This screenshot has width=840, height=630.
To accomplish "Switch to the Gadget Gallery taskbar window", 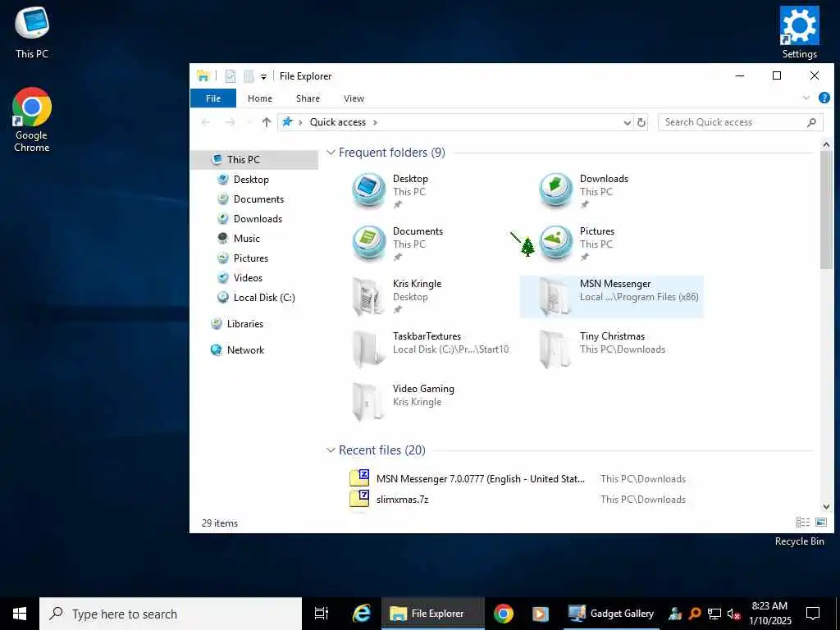I will point(611,614).
